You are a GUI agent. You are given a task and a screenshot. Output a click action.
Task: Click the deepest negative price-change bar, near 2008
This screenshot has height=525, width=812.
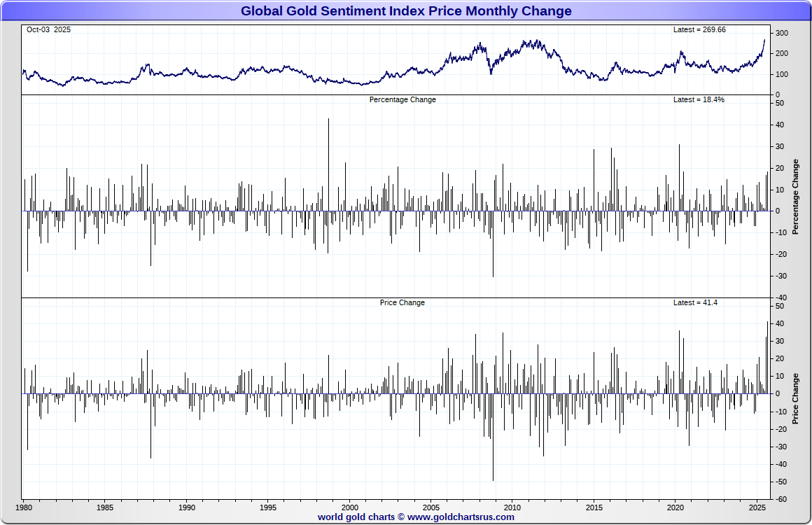(x=493, y=437)
